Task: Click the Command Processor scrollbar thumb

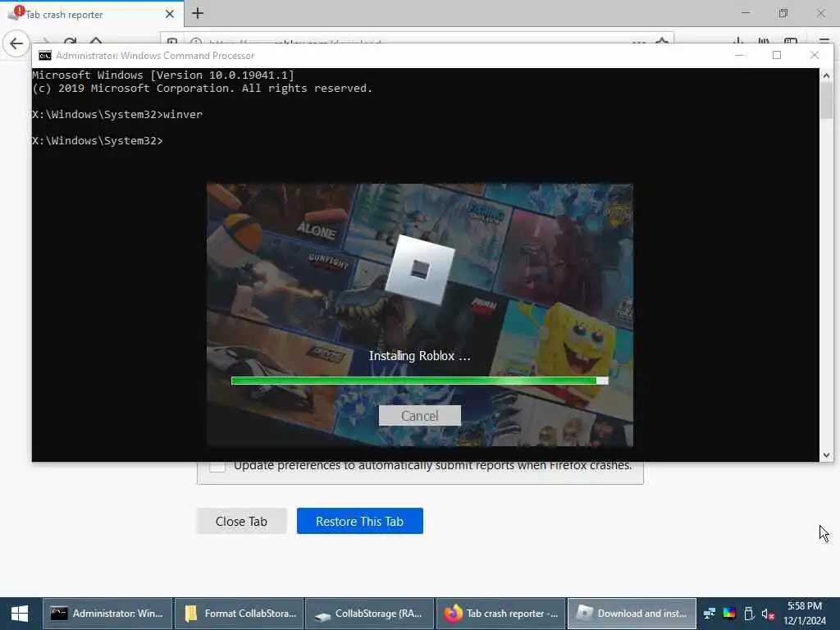Action: [x=826, y=101]
